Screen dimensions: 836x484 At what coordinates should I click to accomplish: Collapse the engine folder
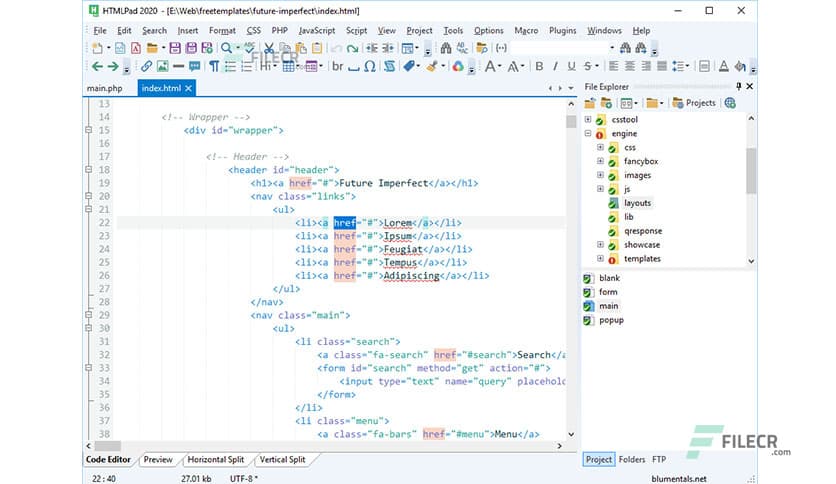(588, 133)
